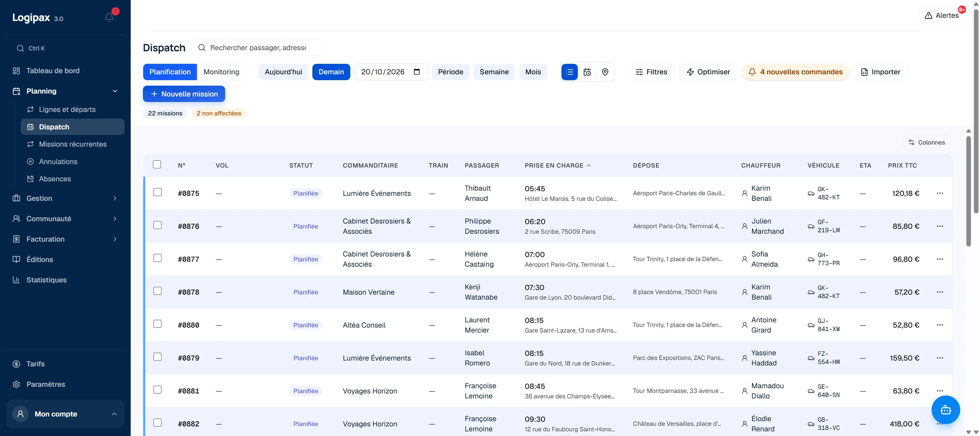This screenshot has width=980, height=436.
Task: Switch to list view icon
Action: [569, 72]
